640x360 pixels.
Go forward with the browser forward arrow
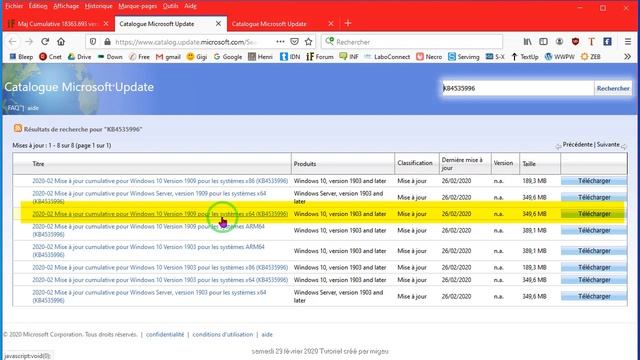point(29,42)
